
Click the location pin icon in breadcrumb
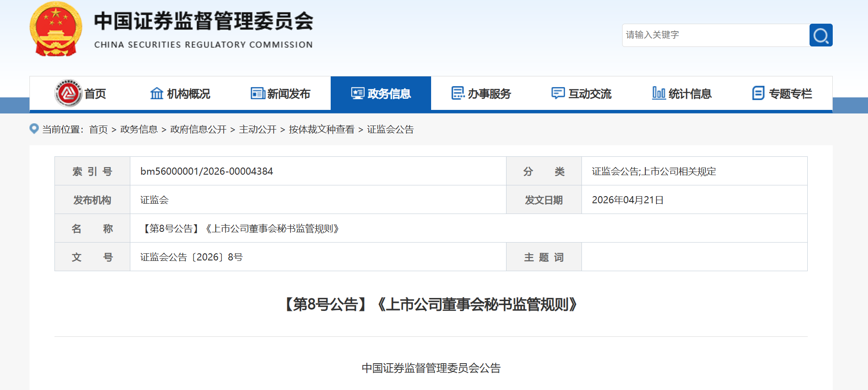[34, 129]
